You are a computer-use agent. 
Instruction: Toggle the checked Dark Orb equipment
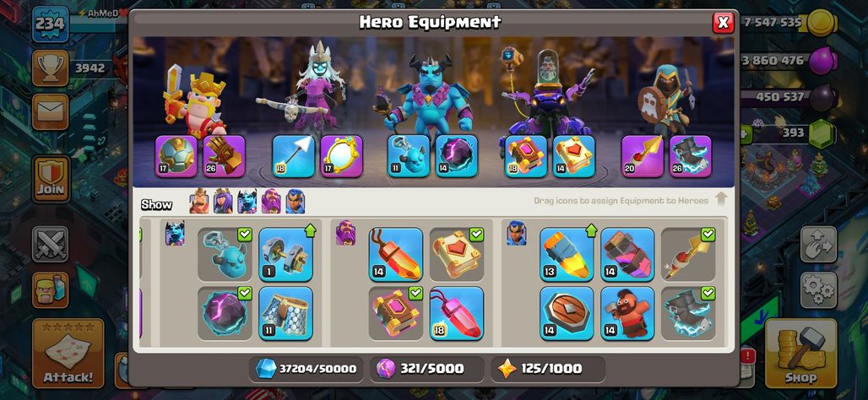(225, 313)
